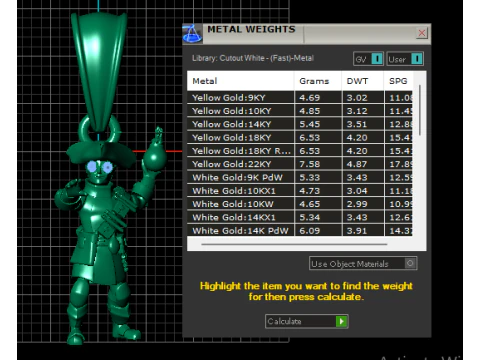Select the White Gold:14KX1 row
This screenshot has width=480, height=360.
[300, 217]
